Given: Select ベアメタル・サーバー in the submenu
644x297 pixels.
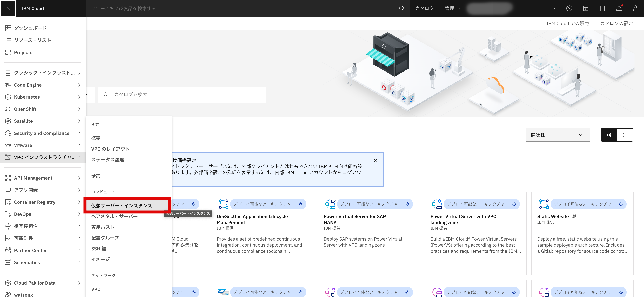Looking at the screenshot, I should [114, 216].
